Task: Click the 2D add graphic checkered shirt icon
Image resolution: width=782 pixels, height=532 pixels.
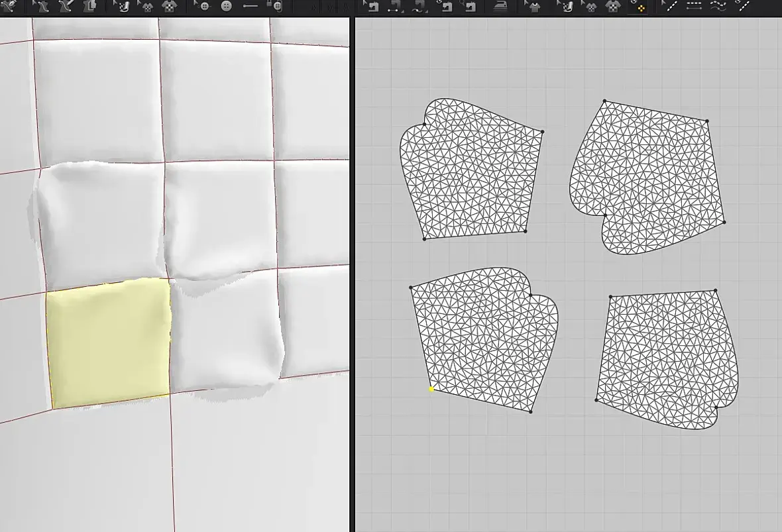Action: pyautogui.click(x=613, y=7)
